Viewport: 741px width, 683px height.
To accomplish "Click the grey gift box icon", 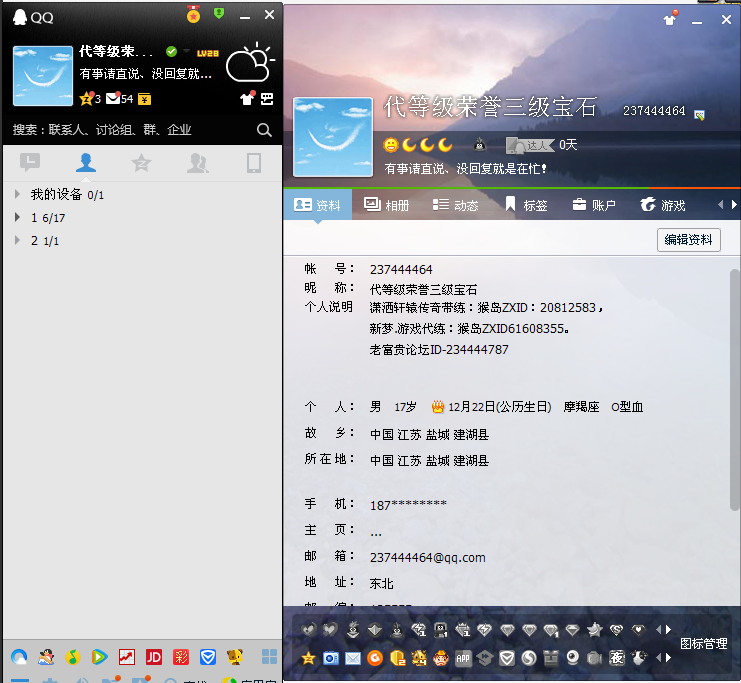I will click(x=551, y=658).
